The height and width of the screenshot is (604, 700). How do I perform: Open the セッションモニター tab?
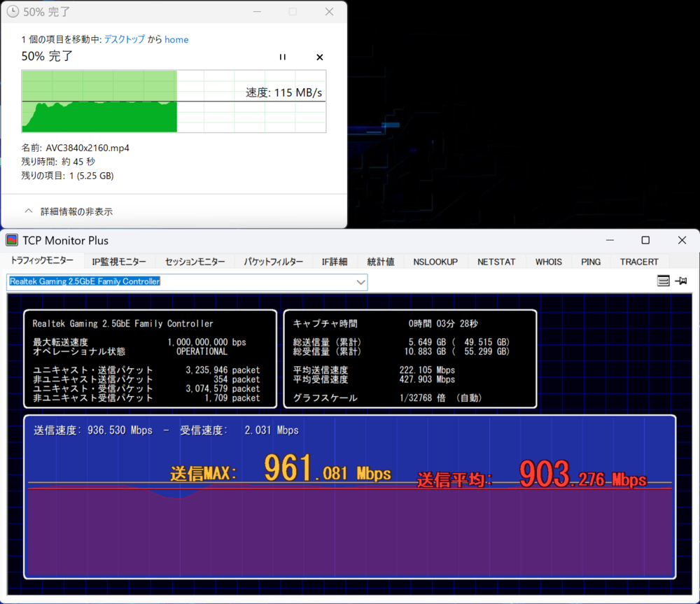pos(195,262)
